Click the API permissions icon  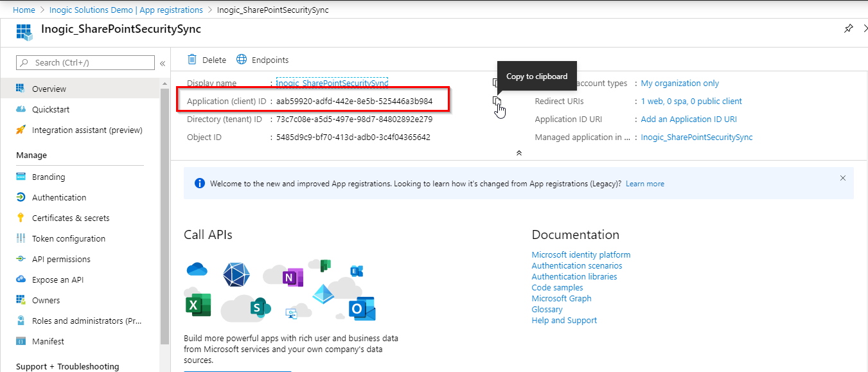pyautogui.click(x=21, y=259)
